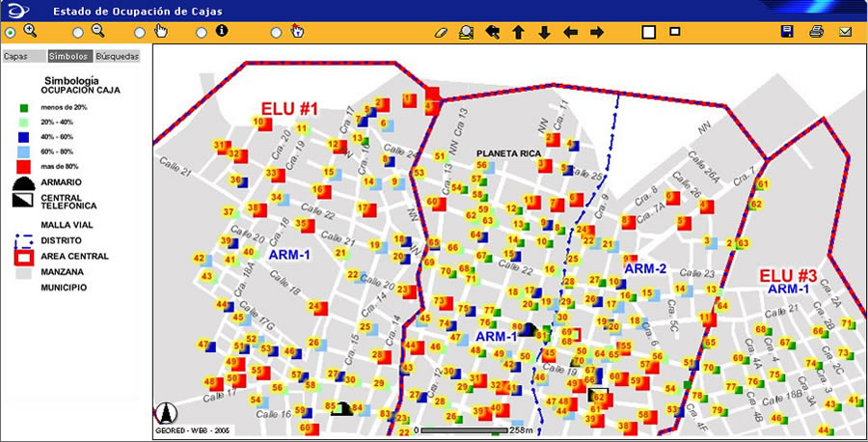Image resolution: width=868 pixels, height=442 pixels.
Task: Send map by email envelope icon
Action: 845,32
